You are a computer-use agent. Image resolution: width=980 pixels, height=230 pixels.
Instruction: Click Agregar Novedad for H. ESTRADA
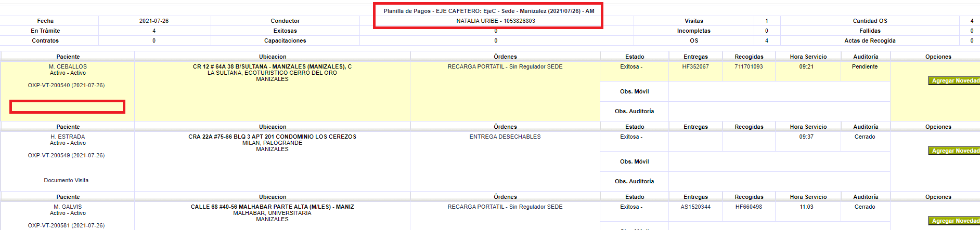coord(954,151)
